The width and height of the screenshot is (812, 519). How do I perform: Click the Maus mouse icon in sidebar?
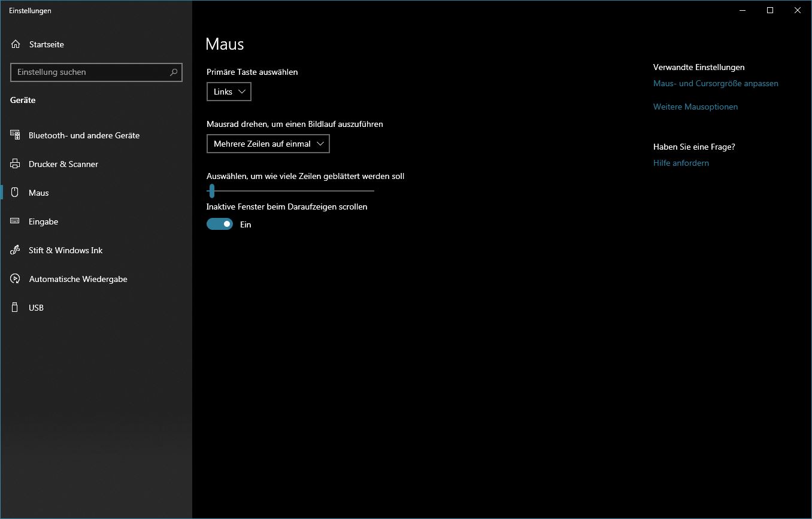point(16,193)
